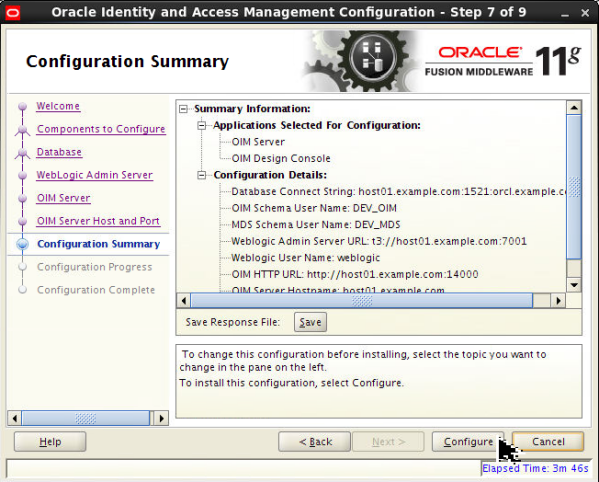The width and height of the screenshot is (599, 482).
Task: Collapse the Summary Information tree node
Action: (x=183, y=109)
